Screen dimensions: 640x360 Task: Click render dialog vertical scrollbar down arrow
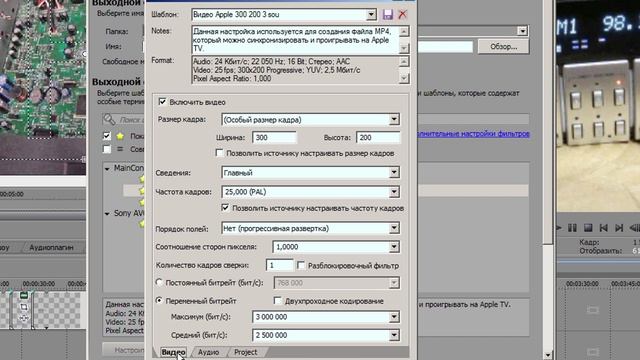(547, 355)
